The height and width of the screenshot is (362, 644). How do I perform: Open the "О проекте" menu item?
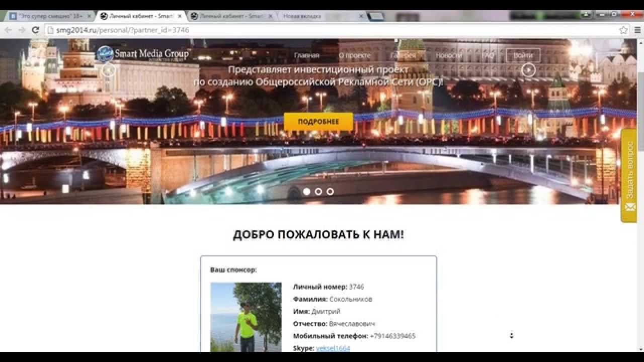click(x=355, y=56)
